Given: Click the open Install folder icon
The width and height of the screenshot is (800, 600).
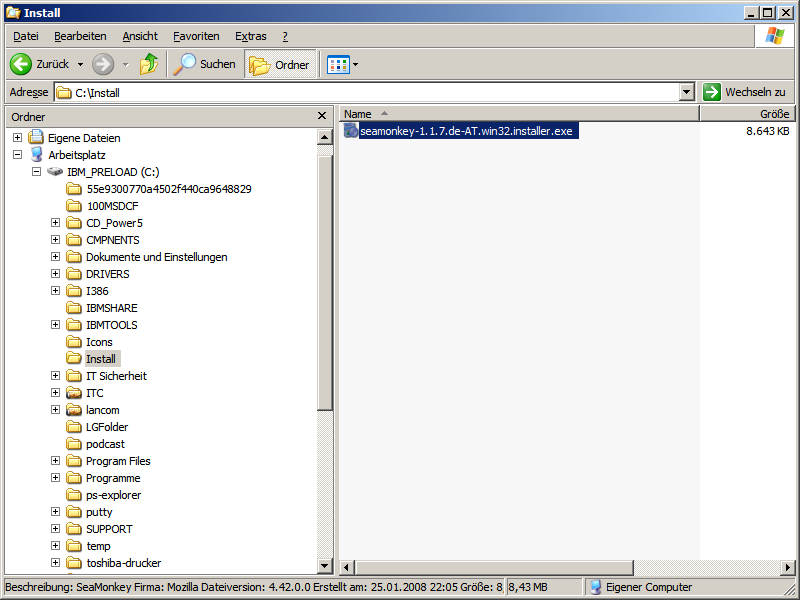Looking at the screenshot, I should click(x=74, y=359).
